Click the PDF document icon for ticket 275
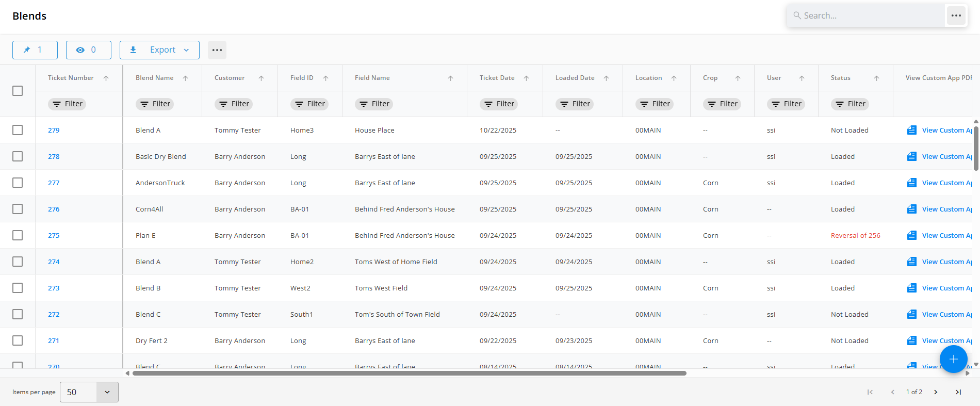The image size is (980, 406). pos(912,235)
